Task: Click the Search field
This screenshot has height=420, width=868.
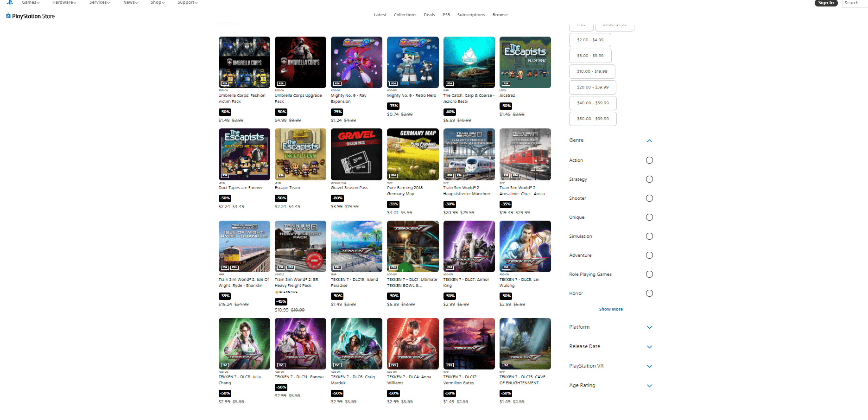Action: click(854, 3)
